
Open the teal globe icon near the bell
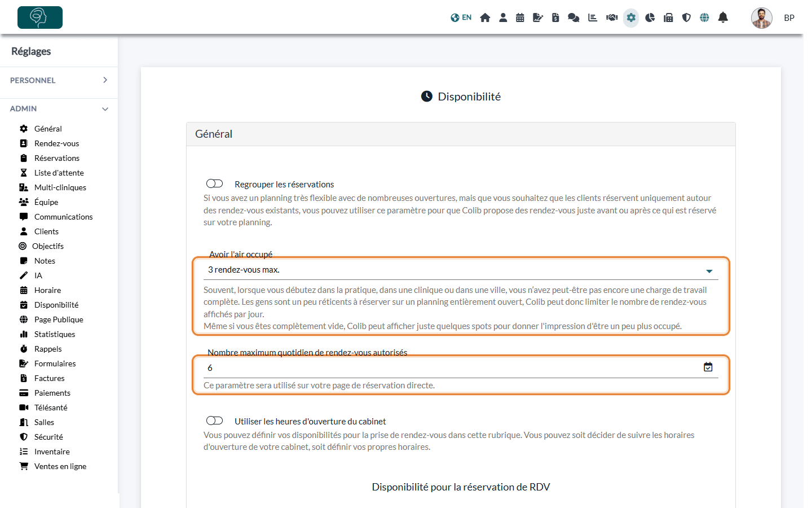coord(704,17)
